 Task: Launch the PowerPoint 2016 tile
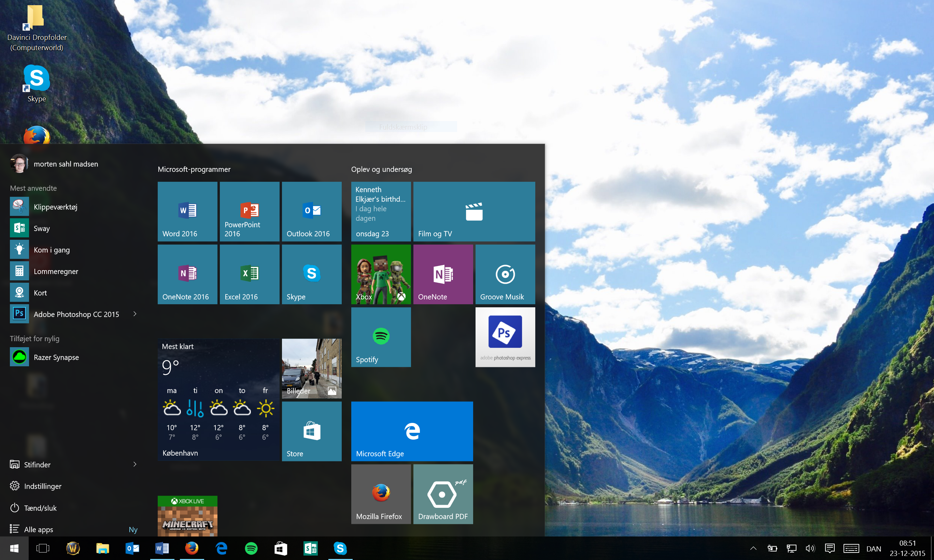[x=249, y=211]
